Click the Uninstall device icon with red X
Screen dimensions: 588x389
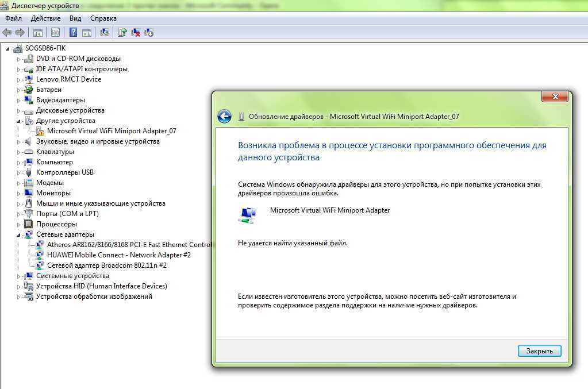(x=136, y=33)
